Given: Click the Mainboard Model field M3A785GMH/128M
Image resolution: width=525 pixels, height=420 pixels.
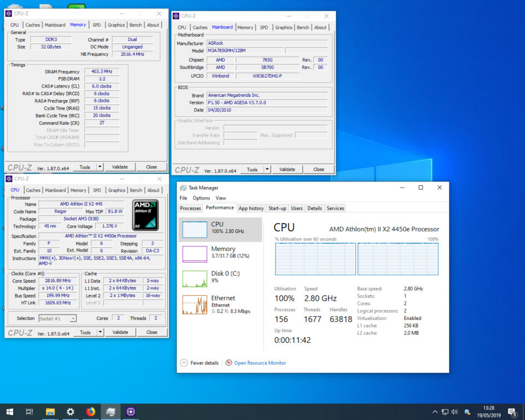Looking at the screenshot, I should [246, 50].
